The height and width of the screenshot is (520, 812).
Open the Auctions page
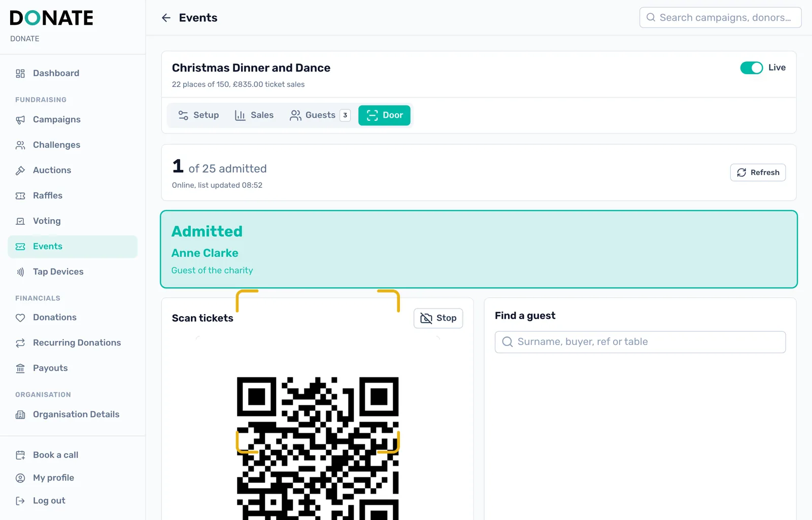click(73, 170)
